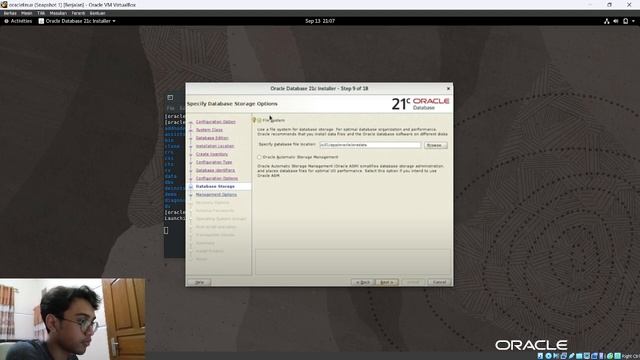
Task: Click the VirtualBox keyboard capture status icon
Action: [x=618, y=356]
